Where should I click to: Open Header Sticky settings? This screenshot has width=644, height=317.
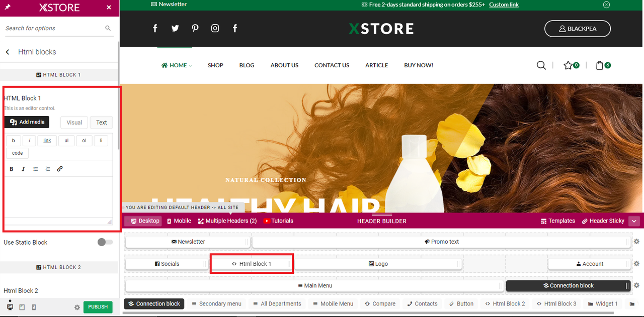(x=603, y=221)
